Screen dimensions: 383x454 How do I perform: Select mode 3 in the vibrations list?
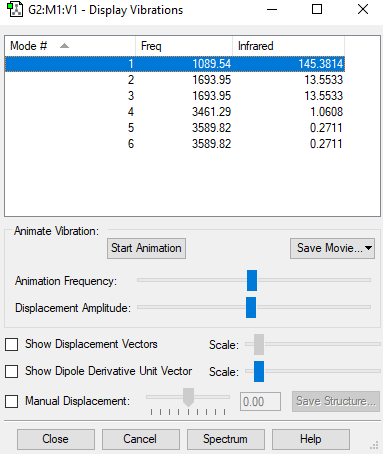click(x=175, y=96)
